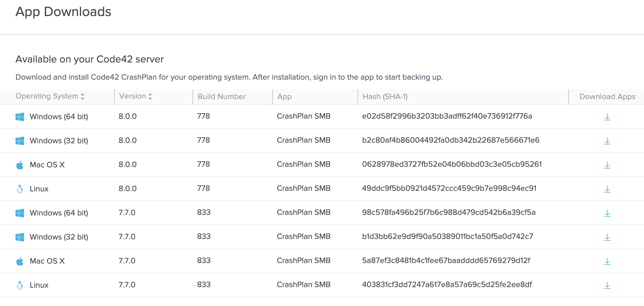Click the App Downloads page title
This screenshot has height=306, width=644.
[x=63, y=12]
